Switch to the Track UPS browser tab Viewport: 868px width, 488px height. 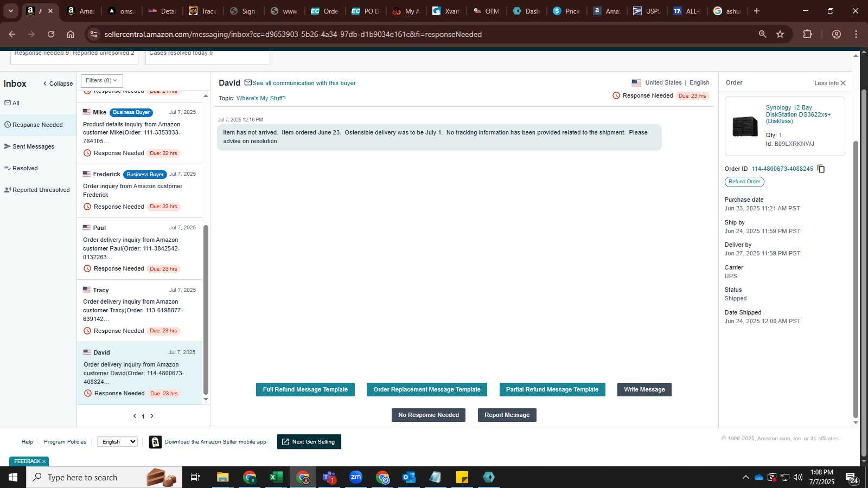point(202,11)
